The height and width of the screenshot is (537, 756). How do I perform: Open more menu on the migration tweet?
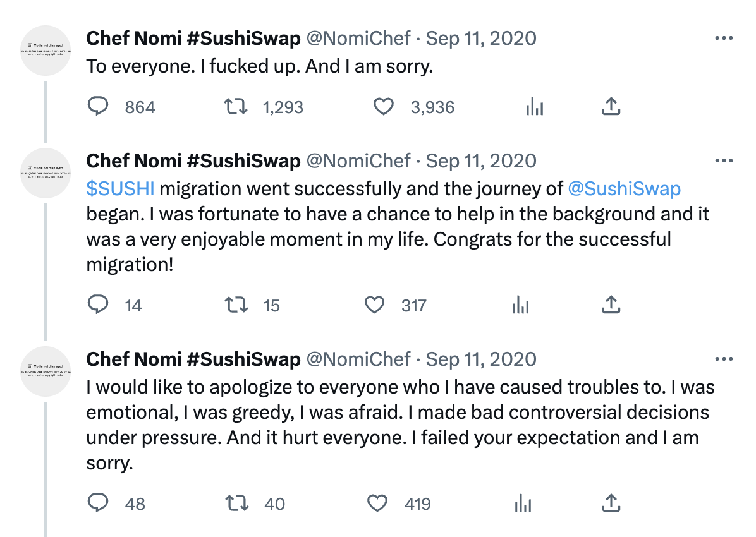click(723, 161)
